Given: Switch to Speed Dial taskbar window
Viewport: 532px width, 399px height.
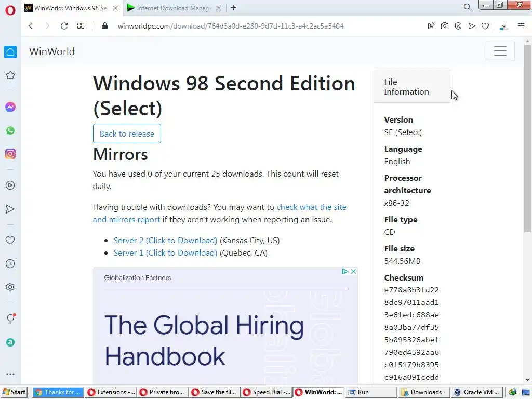Looking at the screenshot, I should pyautogui.click(x=267, y=392).
